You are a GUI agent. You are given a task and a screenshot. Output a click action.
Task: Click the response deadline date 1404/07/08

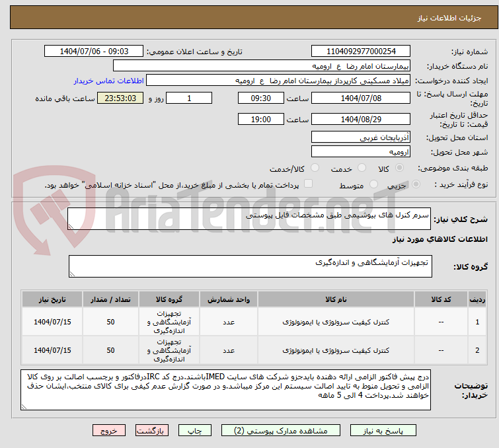361,98
